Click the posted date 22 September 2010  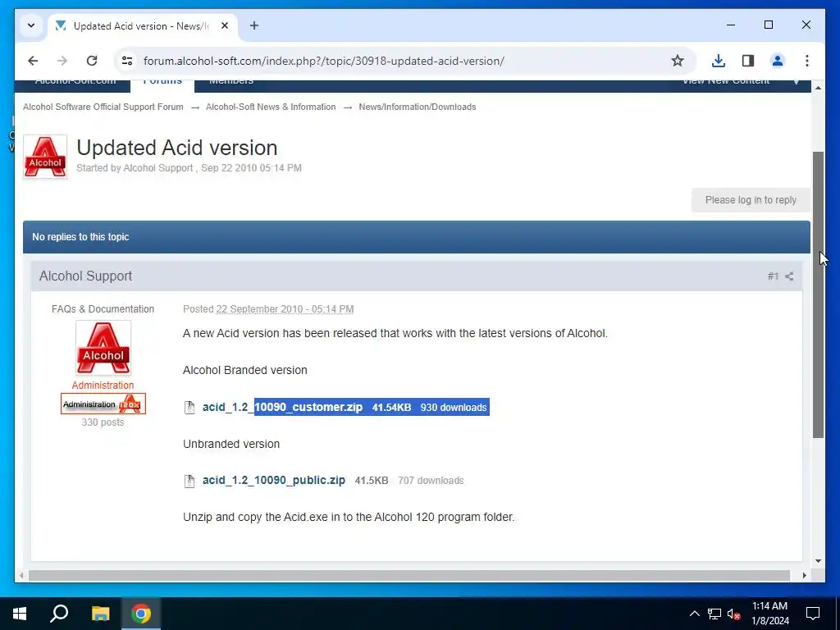285,309
